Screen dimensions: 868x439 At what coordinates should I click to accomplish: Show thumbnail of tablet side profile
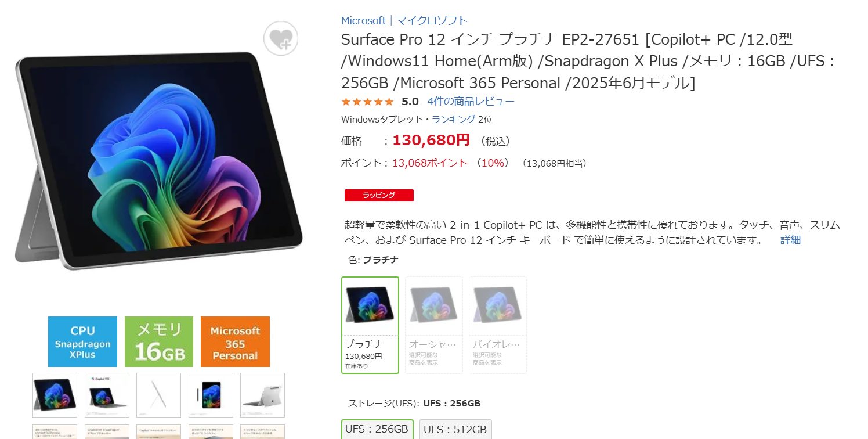(x=158, y=395)
